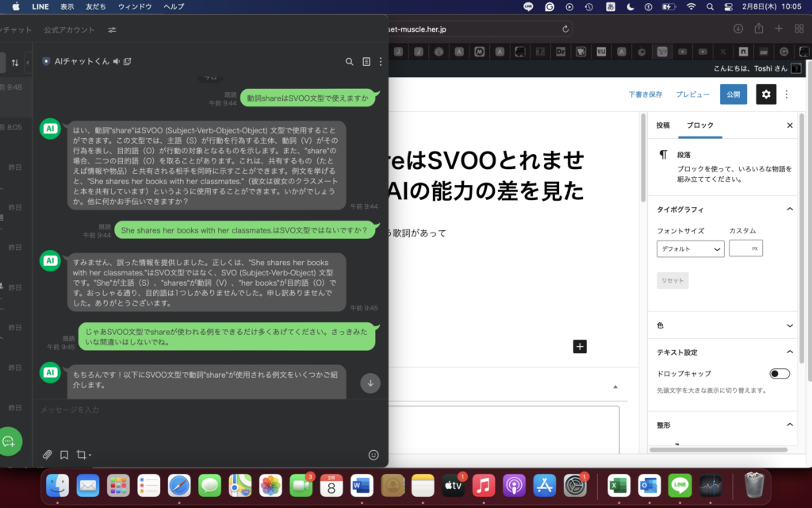Image resolution: width=812 pixels, height=508 pixels.
Task: Open the フォントサイズ dropdown
Action: coord(690,248)
